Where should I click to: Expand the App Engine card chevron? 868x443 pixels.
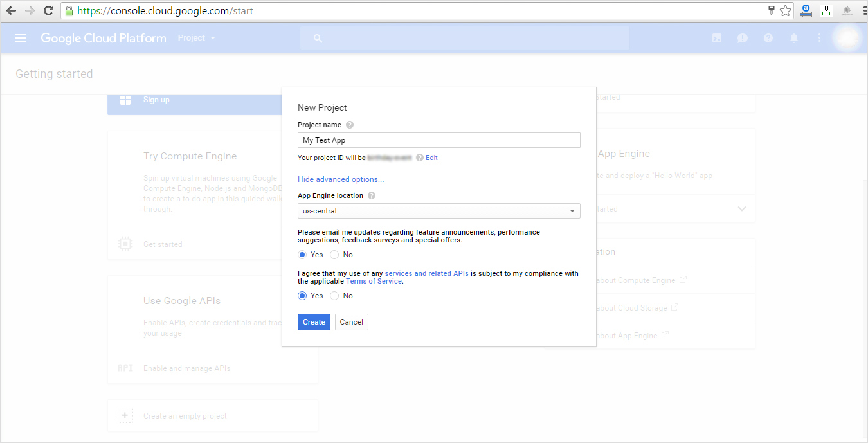click(x=742, y=209)
